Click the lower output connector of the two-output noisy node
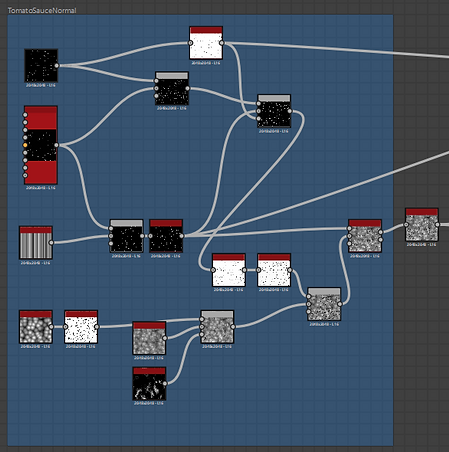 (381, 240)
